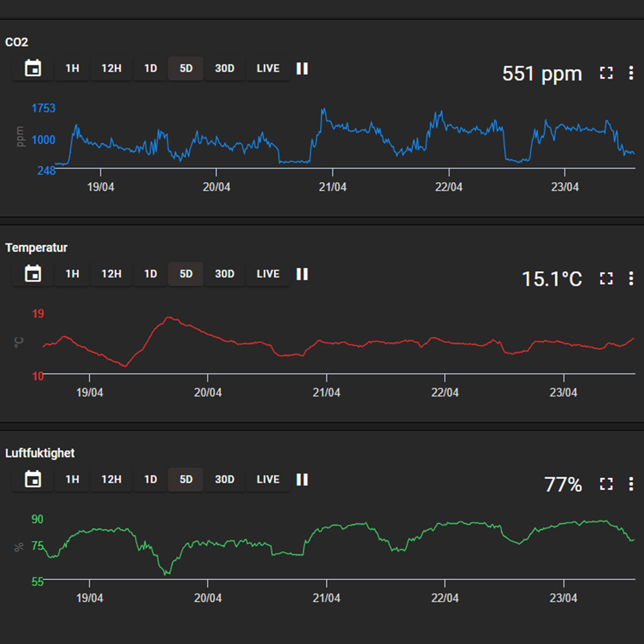Pause the CO2 chart updates

[x=302, y=69]
